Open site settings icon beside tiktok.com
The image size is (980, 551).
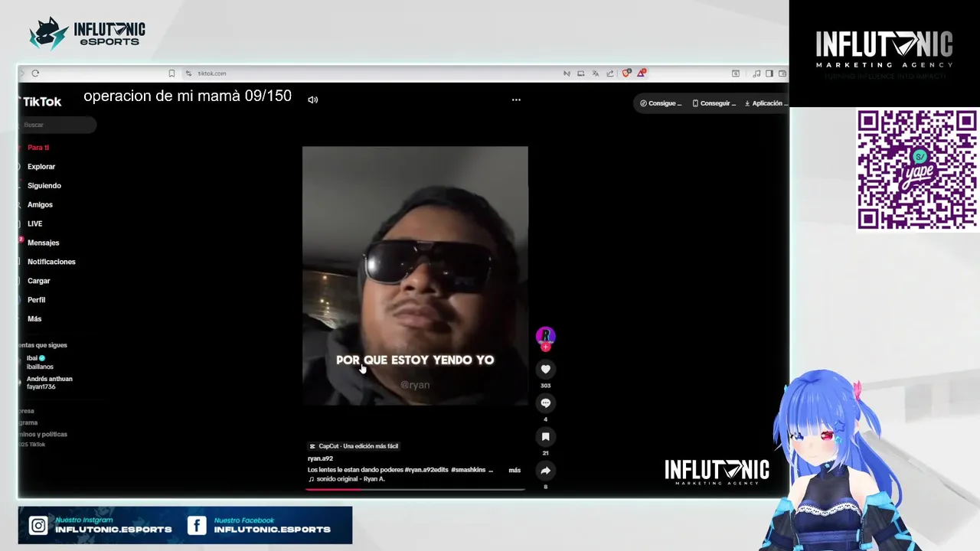pyautogui.click(x=188, y=73)
